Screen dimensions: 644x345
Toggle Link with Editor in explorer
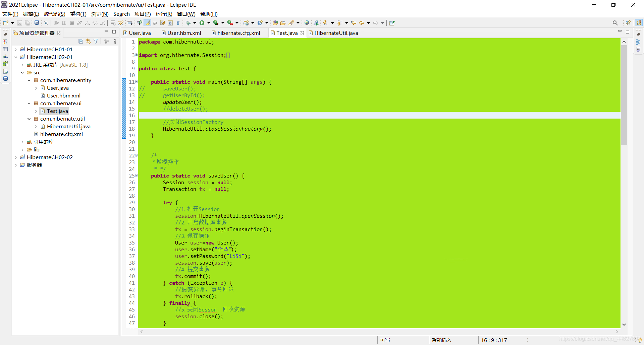(x=88, y=41)
